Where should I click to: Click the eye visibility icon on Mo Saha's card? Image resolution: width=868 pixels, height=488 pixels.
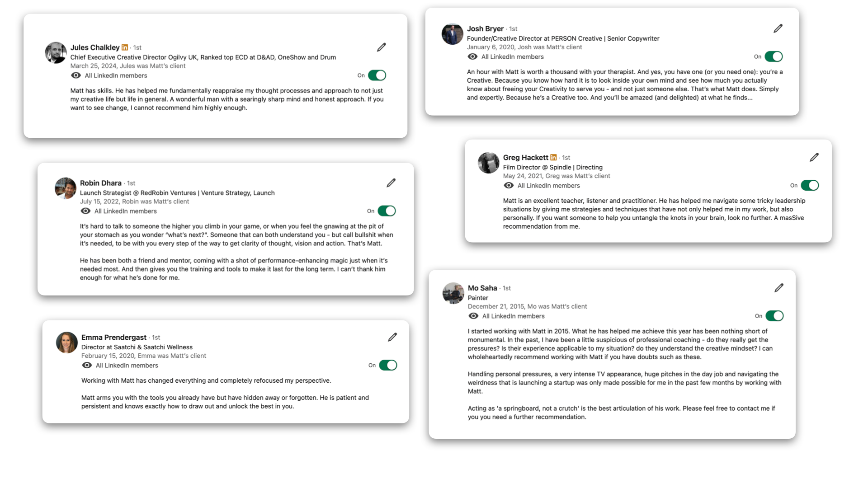point(473,316)
